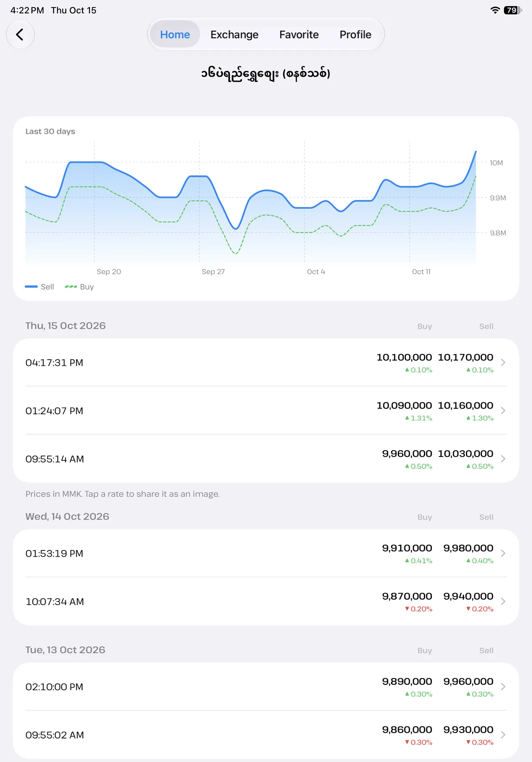Tap the 9,870,000 buy price
This screenshot has height=762, width=532.
407,597
